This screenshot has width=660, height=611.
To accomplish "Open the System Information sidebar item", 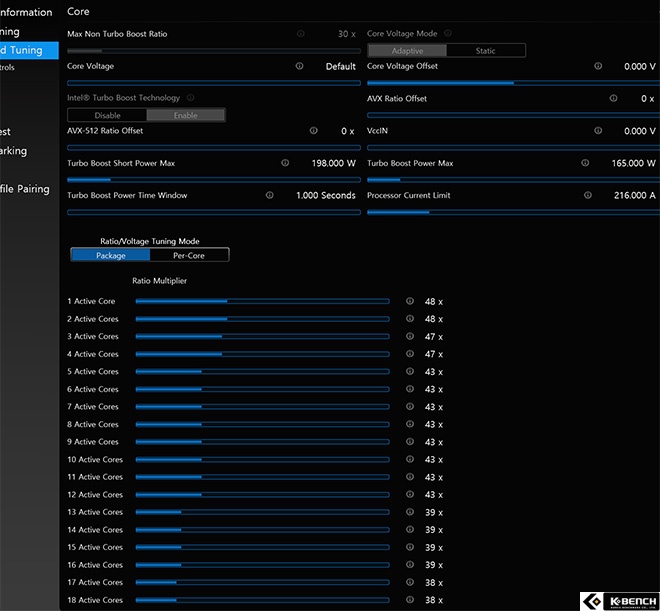I will [26, 12].
